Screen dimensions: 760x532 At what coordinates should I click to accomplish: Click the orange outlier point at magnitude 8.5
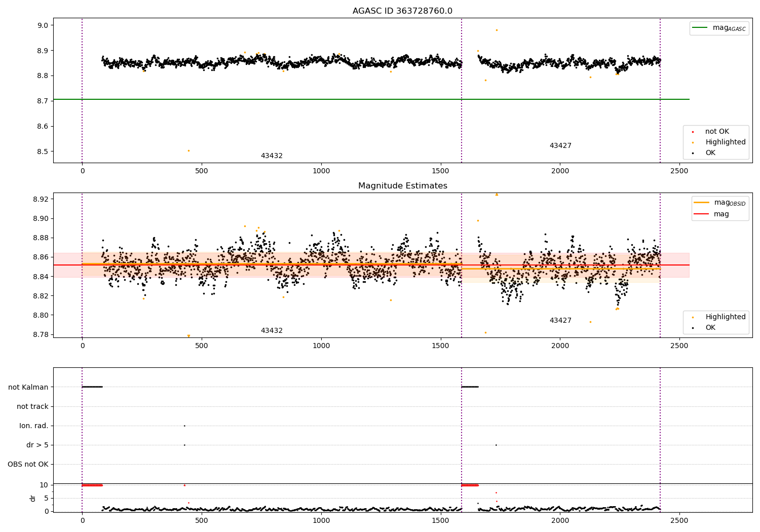(x=188, y=150)
